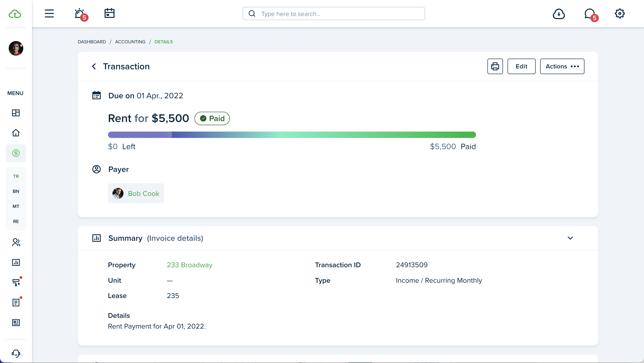Viewport: 644px width, 363px height.
Task: Toggle the hamburger menu sidebar
Action: [49, 13]
